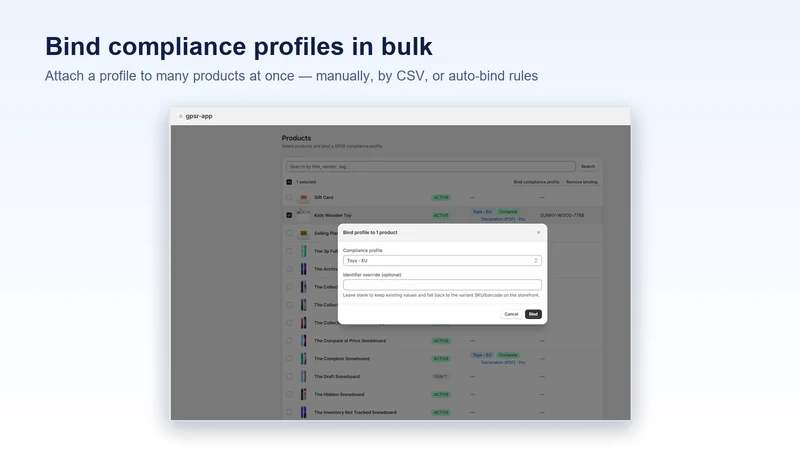800x450 pixels.
Task: Check The Draft Snowboard checkbox
Action: tap(289, 377)
